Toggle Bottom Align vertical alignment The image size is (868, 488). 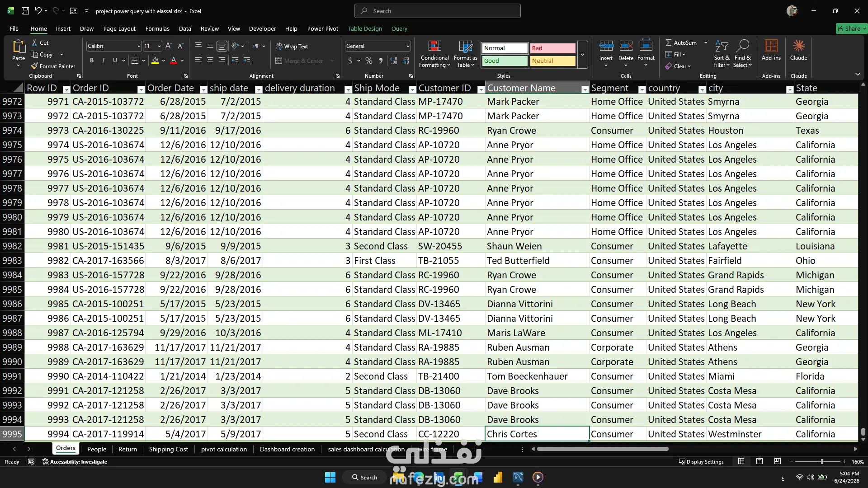click(222, 46)
